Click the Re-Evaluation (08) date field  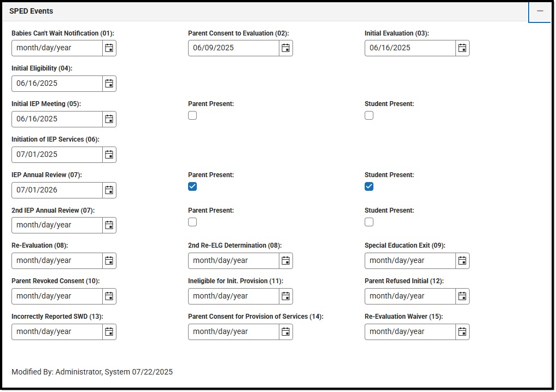click(x=57, y=261)
